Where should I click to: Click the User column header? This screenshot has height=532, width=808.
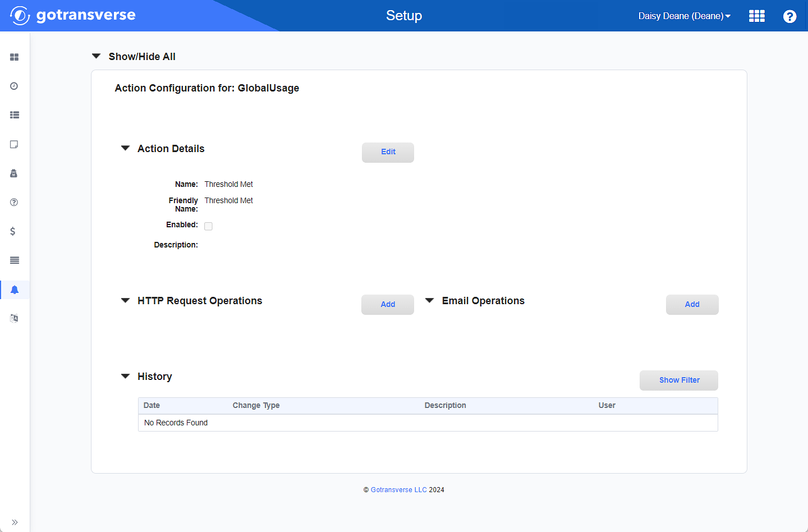607,405
